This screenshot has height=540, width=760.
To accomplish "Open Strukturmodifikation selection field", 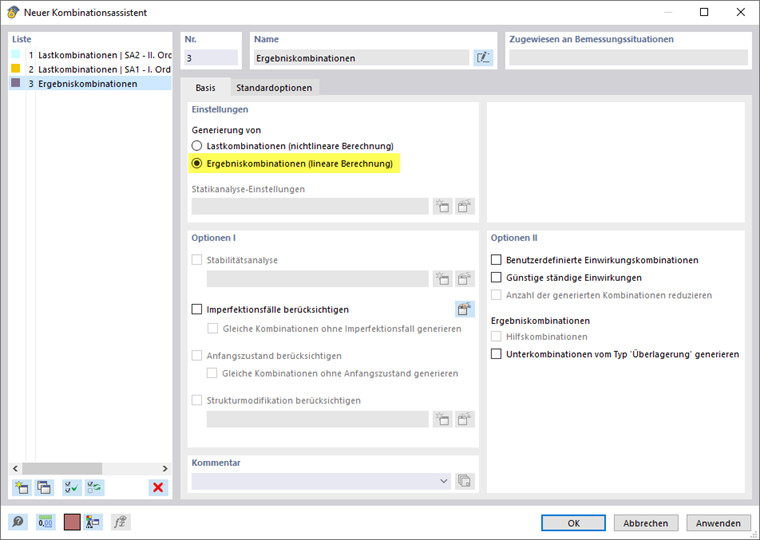I will (317, 419).
